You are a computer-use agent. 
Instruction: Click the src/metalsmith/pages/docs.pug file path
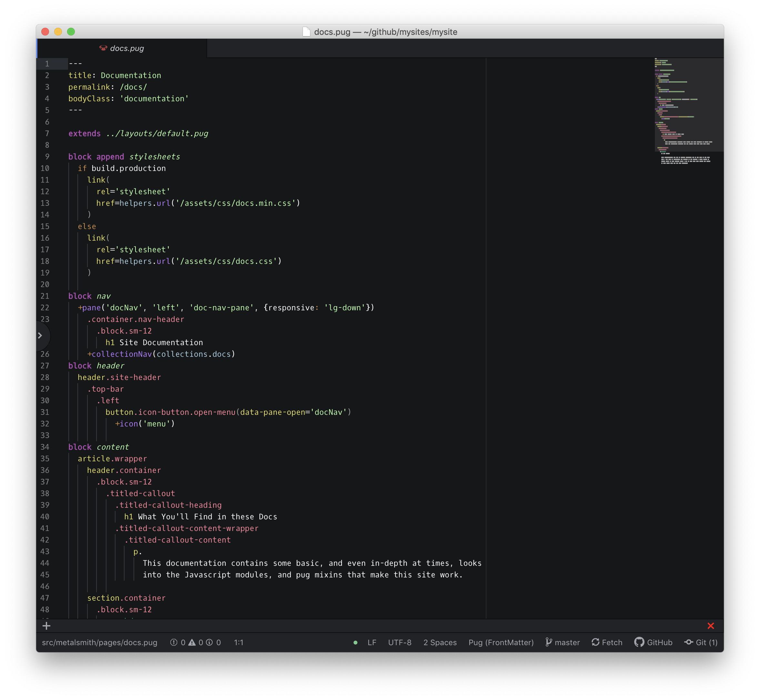coord(100,643)
